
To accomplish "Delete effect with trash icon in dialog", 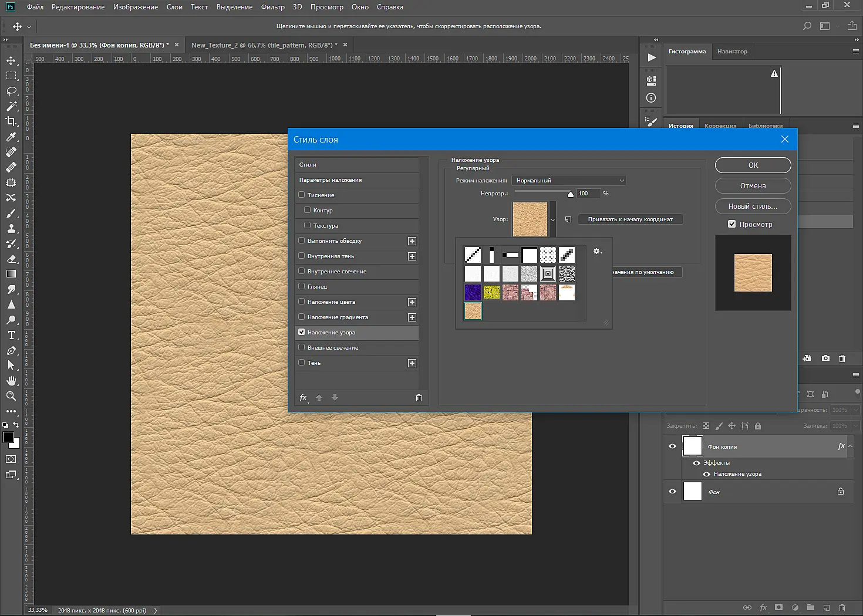I will click(x=419, y=398).
